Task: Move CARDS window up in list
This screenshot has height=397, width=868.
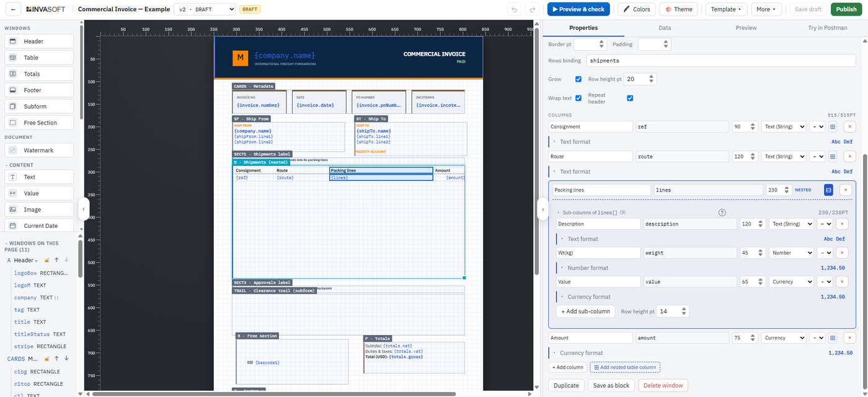Action: (x=56, y=359)
